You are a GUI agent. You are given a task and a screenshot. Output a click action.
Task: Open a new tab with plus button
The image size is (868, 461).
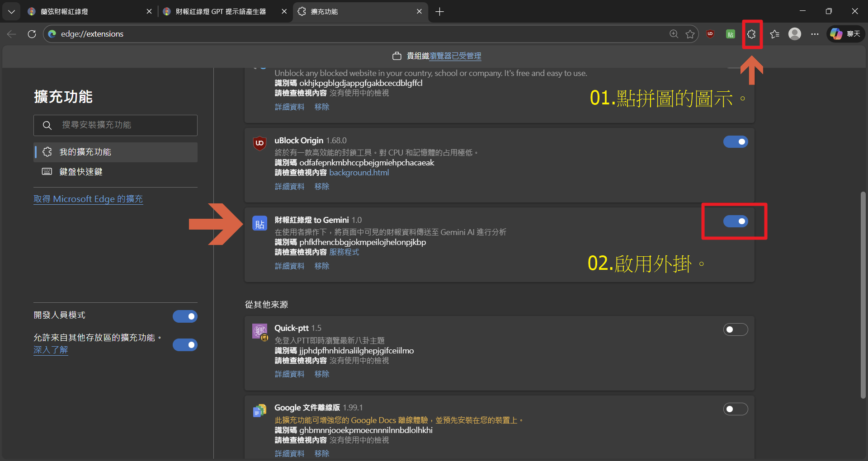pyautogui.click(x=439, y=11)
